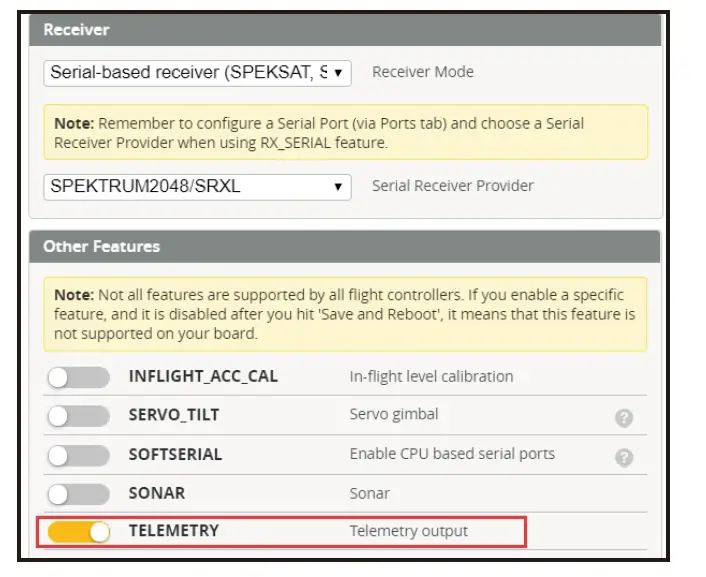Click the "Receiver Mode" label

tap(422, 72)
